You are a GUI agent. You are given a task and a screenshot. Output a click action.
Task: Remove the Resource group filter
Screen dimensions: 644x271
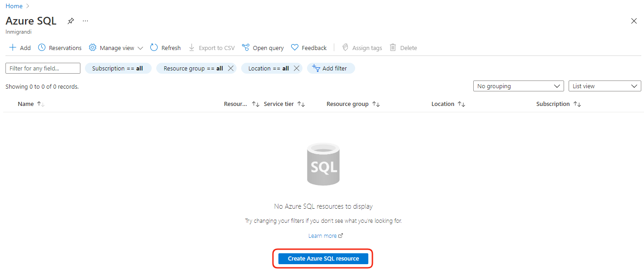pyautogui.click(x=231, y=68)
